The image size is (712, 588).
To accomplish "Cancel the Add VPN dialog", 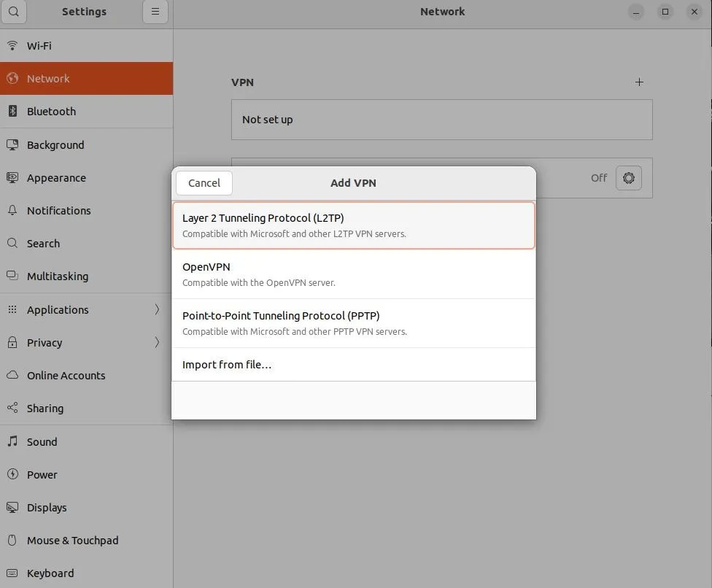I will [x=204, y=183].
